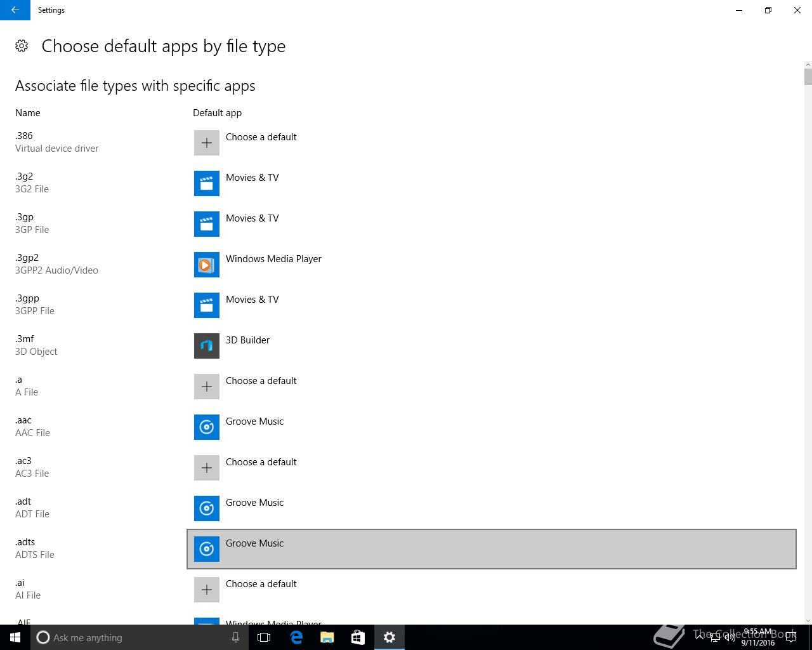Screen dimensions: 812x650
Task: Open Task View from the taskbar
Action: [264, 637]
